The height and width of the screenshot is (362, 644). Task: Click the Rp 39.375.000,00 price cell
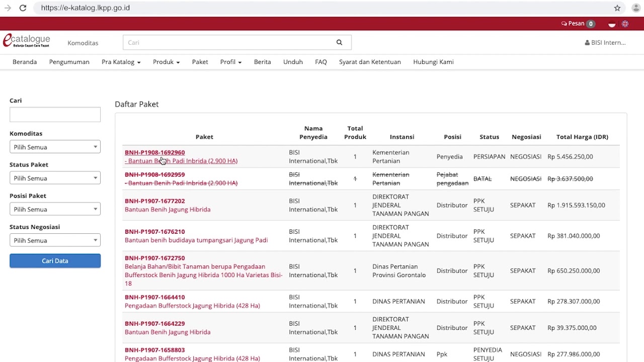pos(572,328)
